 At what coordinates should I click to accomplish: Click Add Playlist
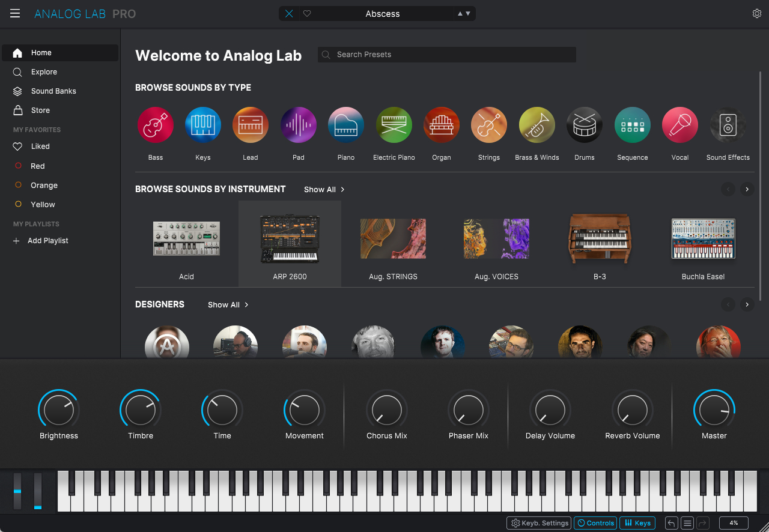click(47, 241)
